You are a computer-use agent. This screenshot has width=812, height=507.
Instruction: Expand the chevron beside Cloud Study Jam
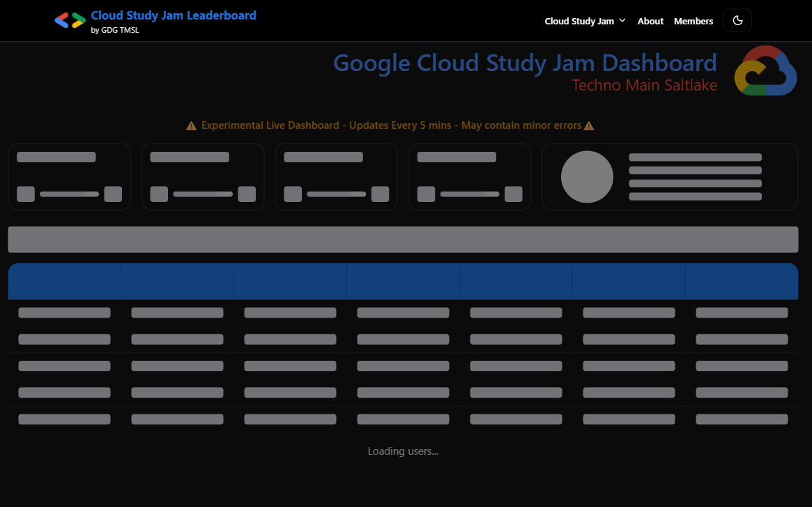coord(622,21)
